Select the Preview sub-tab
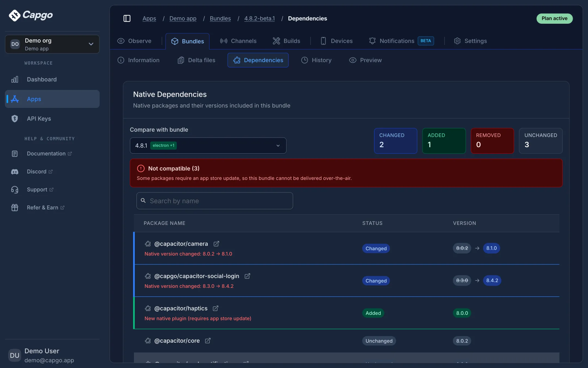Screen dimensions: 588x368 [x=365, y=60]
